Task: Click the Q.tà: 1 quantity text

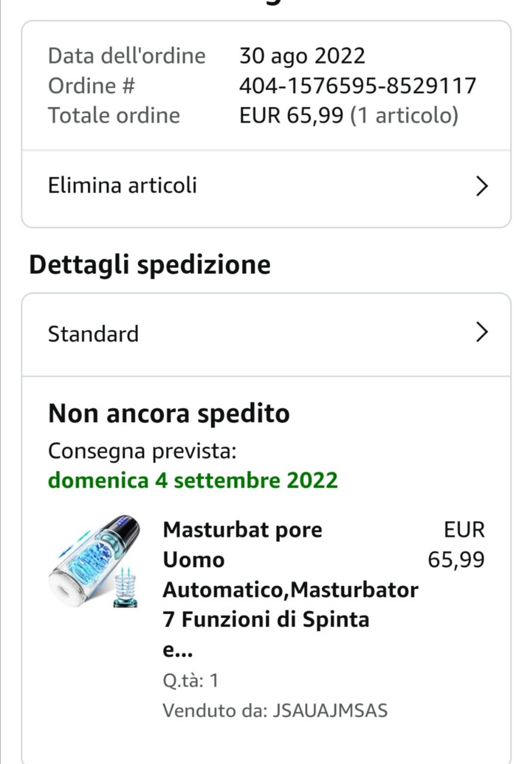Action: tap(190, 681)
